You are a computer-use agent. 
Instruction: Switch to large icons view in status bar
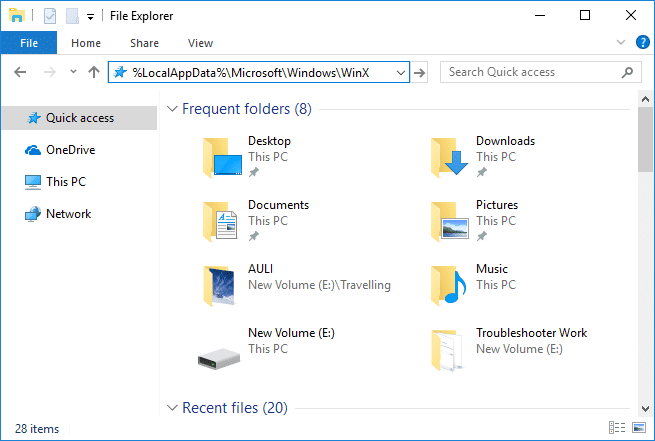639,429
